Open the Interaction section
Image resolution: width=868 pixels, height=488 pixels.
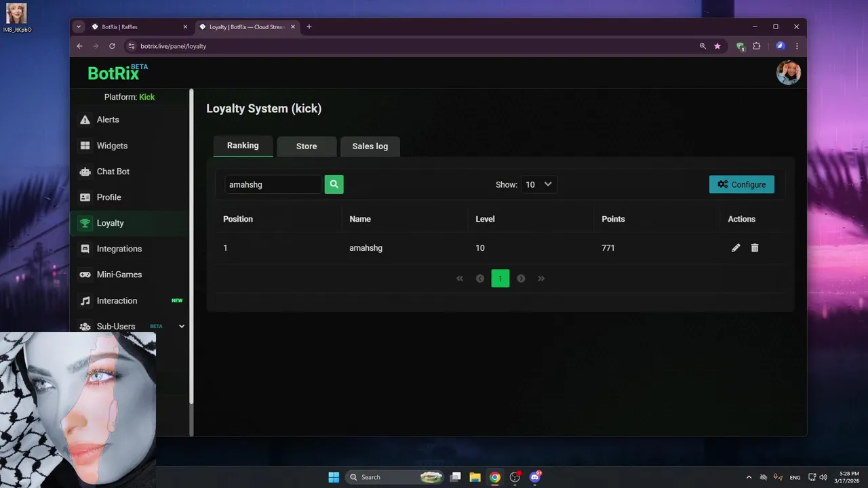(130, 300)
